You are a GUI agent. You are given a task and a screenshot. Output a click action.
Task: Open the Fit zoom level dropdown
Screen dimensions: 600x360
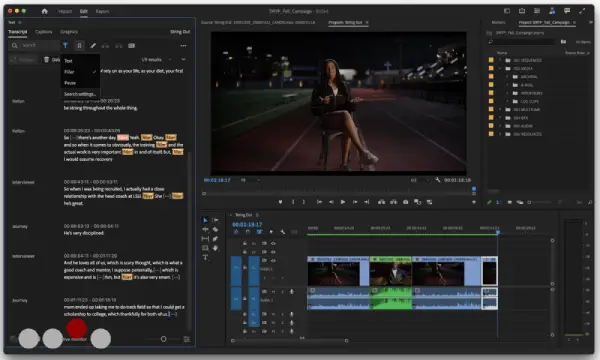250,180
